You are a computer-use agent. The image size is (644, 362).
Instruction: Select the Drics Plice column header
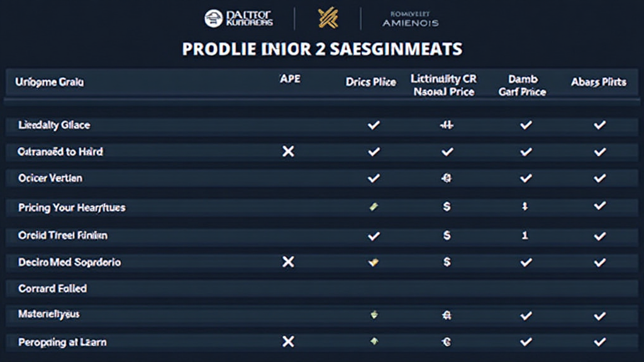370,82
